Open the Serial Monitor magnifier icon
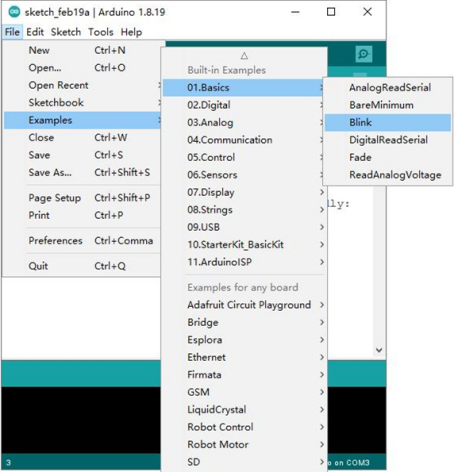Image resolution: width=454 pixels, height=472 pixels. coord(364,54)
